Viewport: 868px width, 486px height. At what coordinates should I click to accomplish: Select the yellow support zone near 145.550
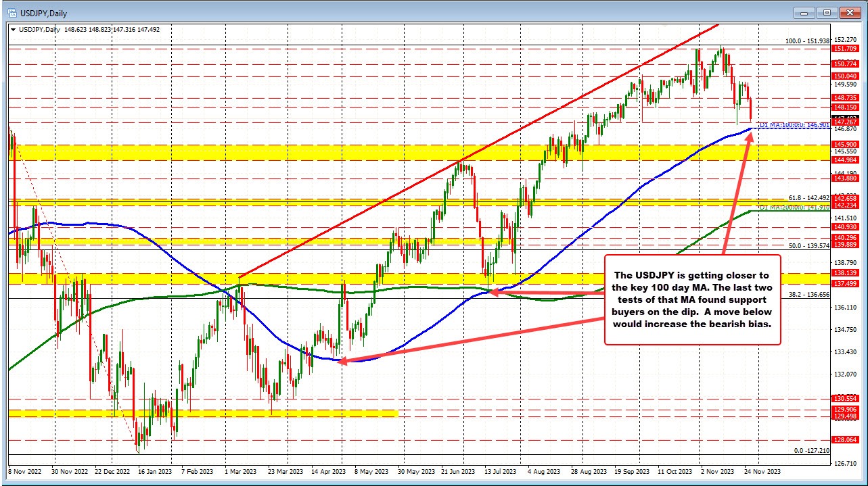click(x=338, y=151)
